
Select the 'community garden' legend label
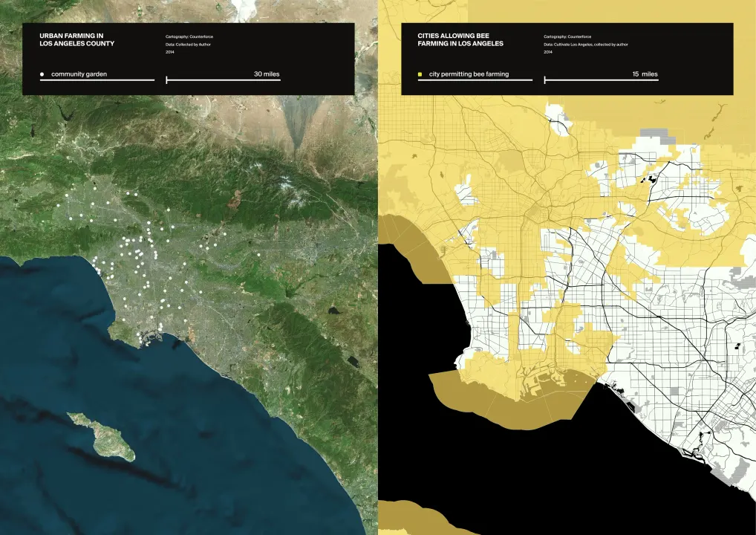pyautogui.click(x=79, y=74)
